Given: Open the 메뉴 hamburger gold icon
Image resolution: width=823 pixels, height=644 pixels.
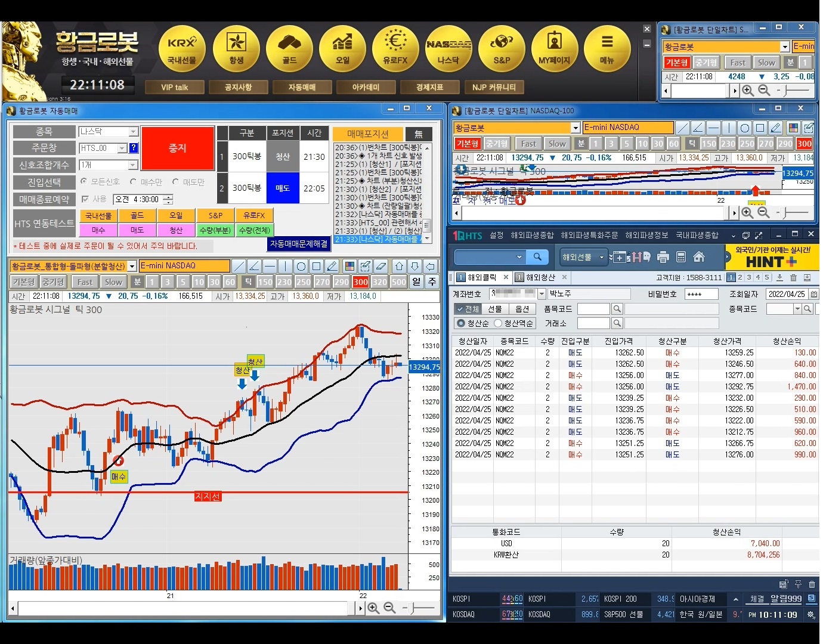Looking at the screenshot, I should click(607, 48).
